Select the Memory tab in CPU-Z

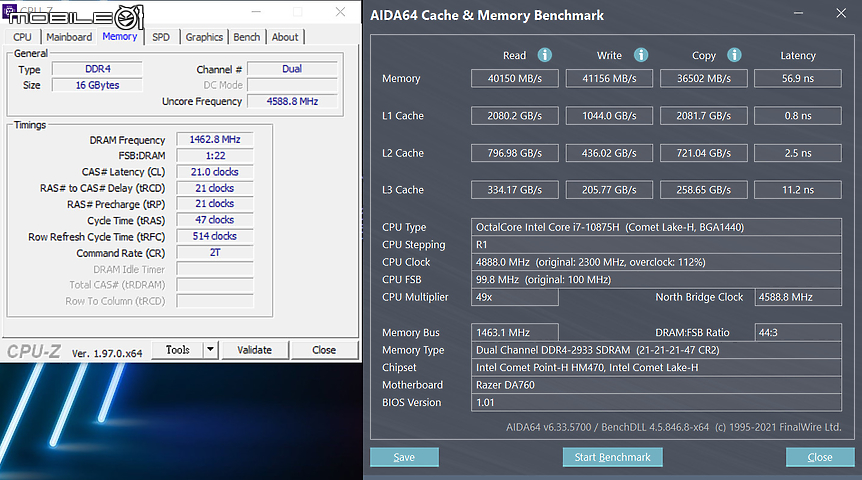click(x=119, y=36)
